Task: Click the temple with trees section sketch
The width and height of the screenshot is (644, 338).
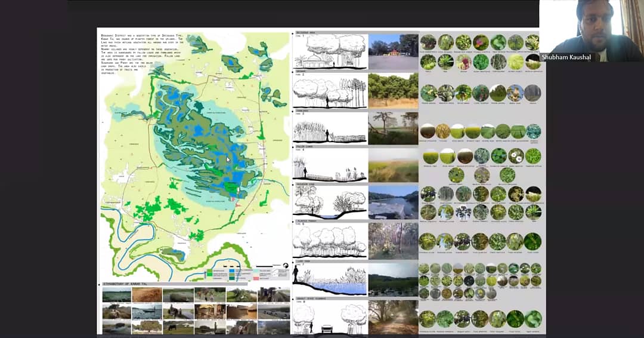Action: 330,52
